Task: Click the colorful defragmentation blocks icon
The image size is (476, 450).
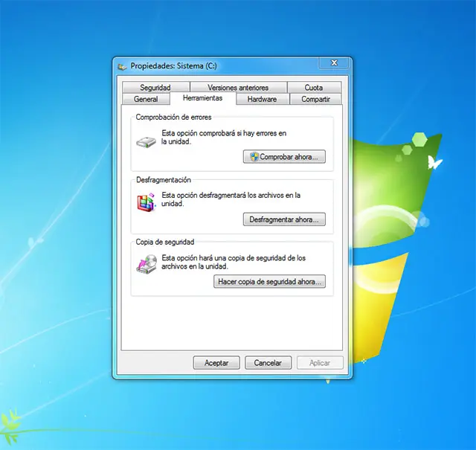Action: [x=147, y=202]
